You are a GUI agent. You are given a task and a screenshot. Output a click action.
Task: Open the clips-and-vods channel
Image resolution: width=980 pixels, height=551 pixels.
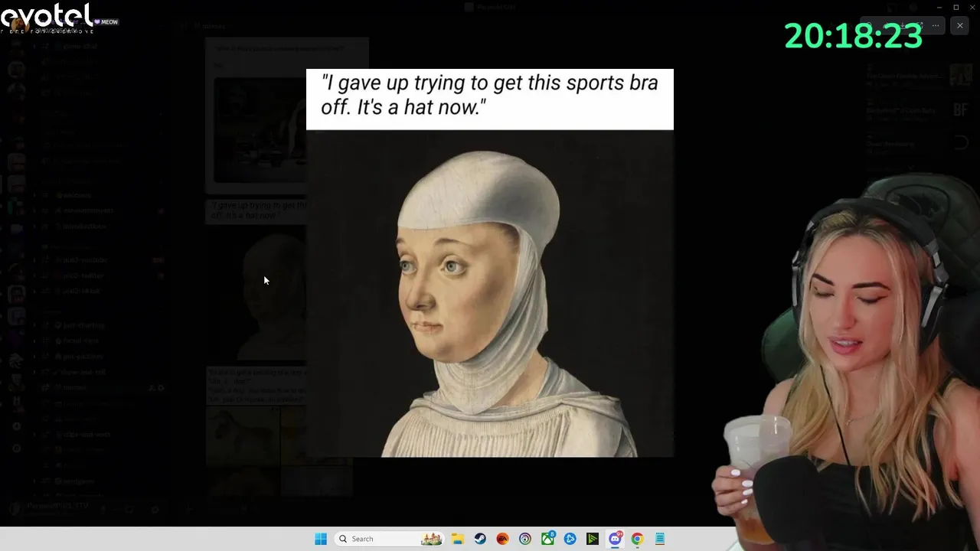coord(87,434)
